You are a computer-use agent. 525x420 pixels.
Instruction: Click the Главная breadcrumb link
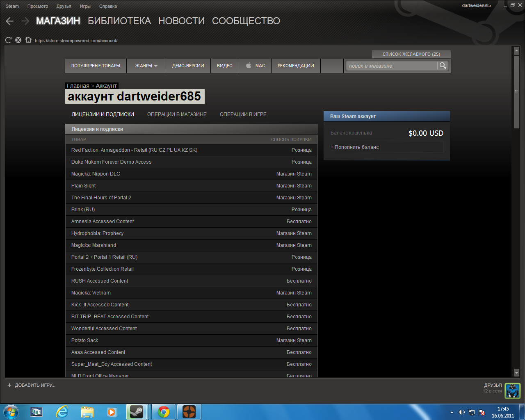[x=78, y=86]
